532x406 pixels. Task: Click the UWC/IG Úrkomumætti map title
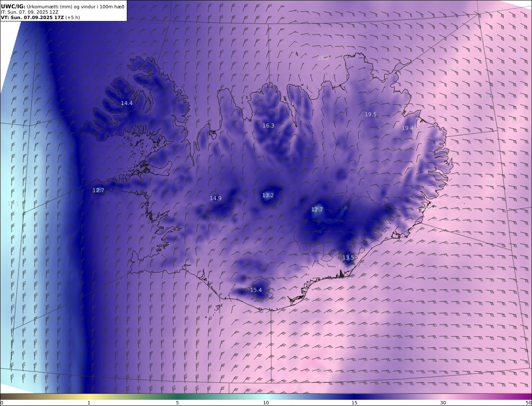click(x=63, y=6)
